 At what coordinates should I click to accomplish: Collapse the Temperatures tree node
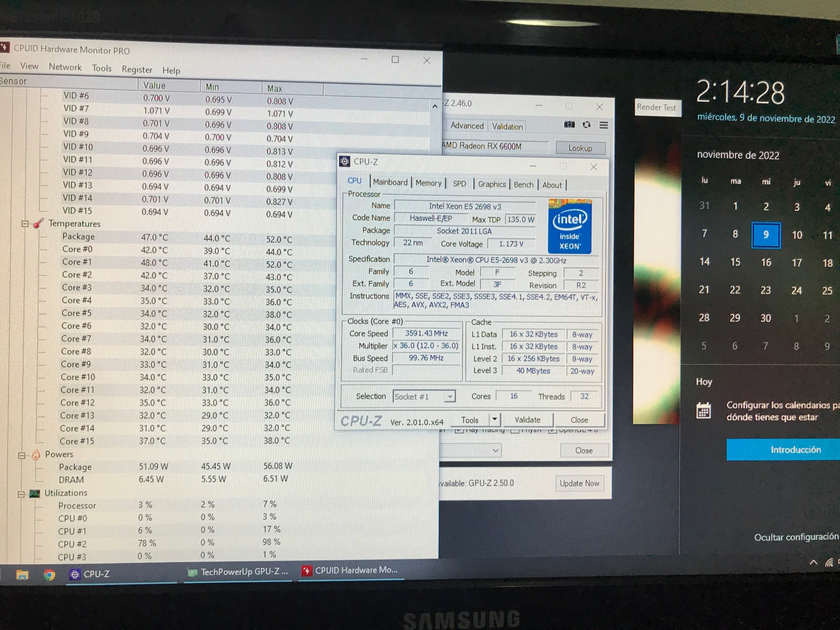click(x=25, y=224)
